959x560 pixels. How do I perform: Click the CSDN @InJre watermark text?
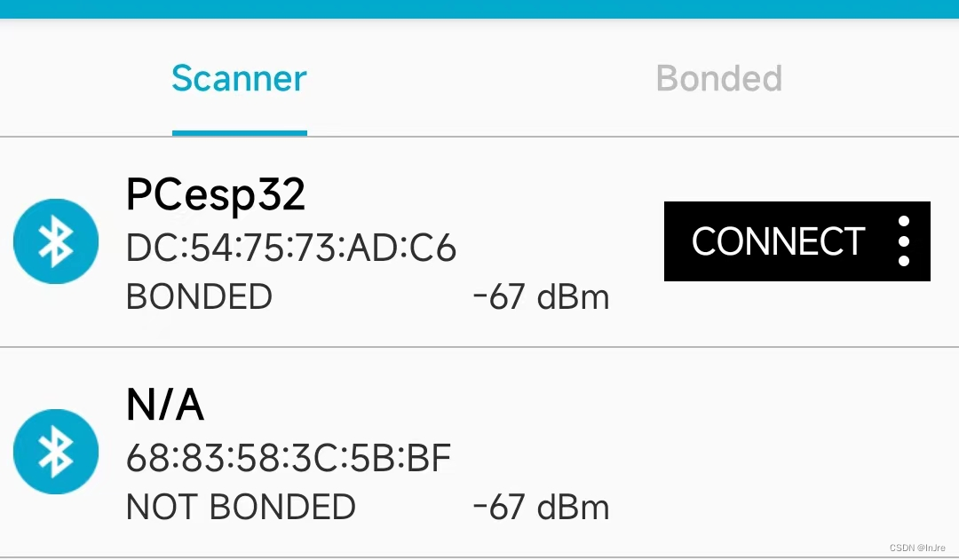tap(917, 548)
